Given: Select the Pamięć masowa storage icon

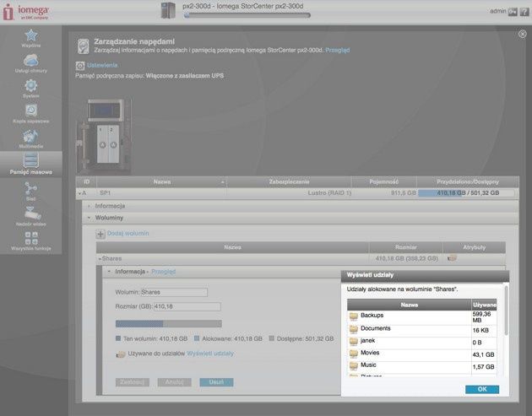Looking at the screenshot, I should click(31, 160).
